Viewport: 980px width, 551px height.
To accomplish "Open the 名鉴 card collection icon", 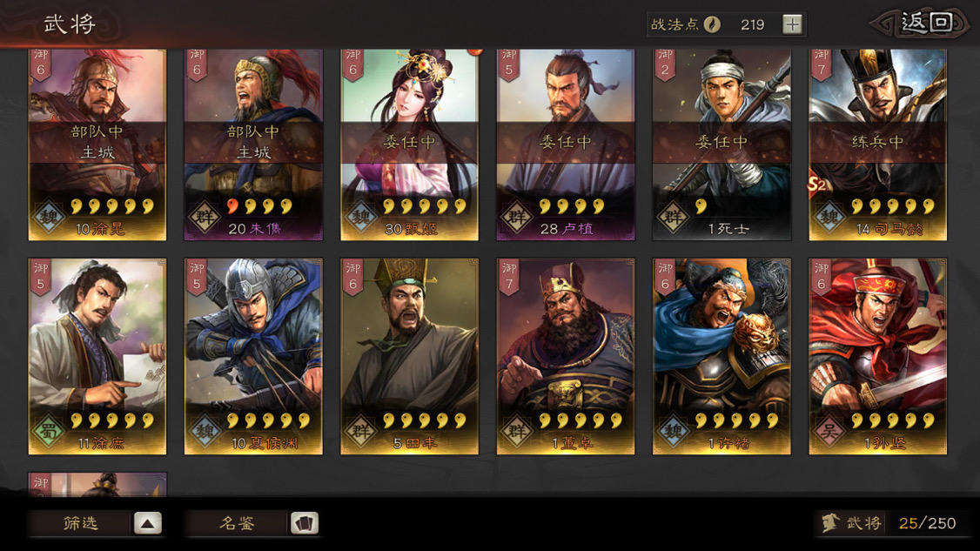I will [305, 523].
